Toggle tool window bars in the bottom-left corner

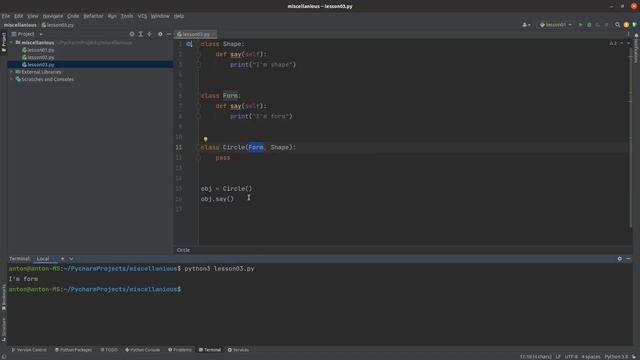(4, 356)
